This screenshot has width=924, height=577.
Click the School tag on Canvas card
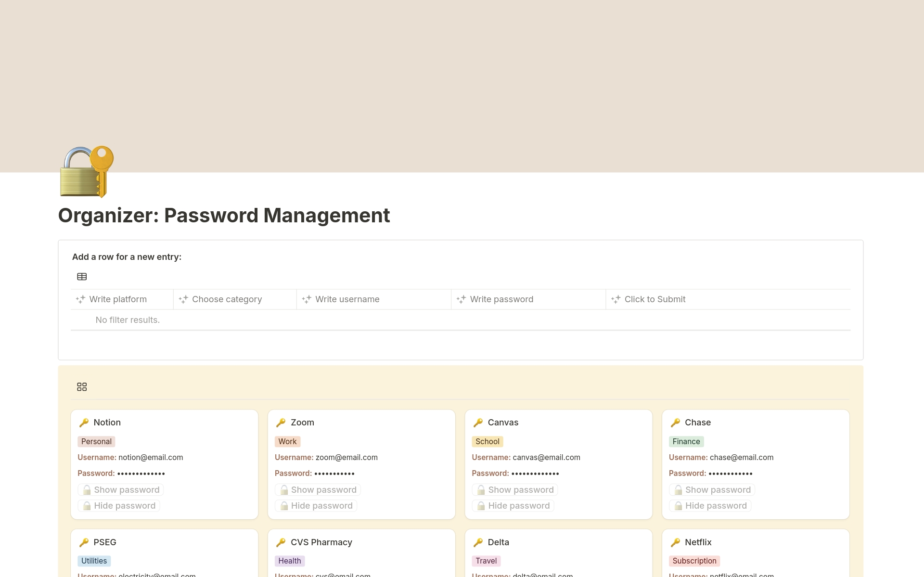[488, 442]
